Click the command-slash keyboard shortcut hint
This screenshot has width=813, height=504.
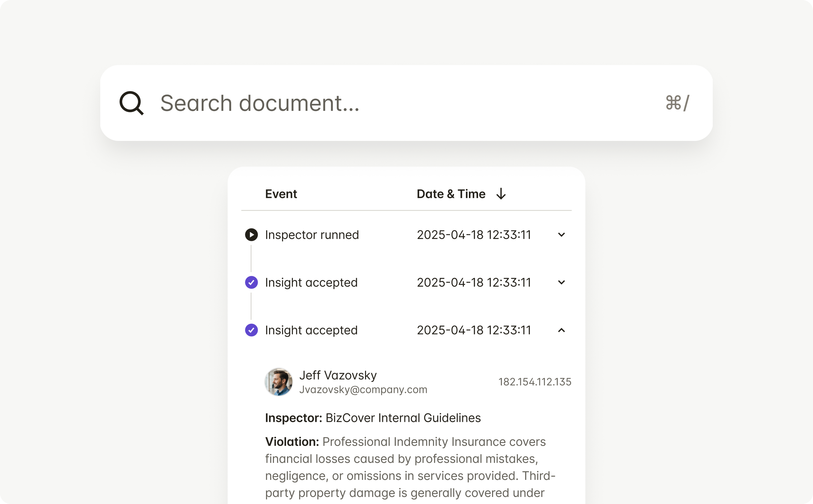[677, 103]
